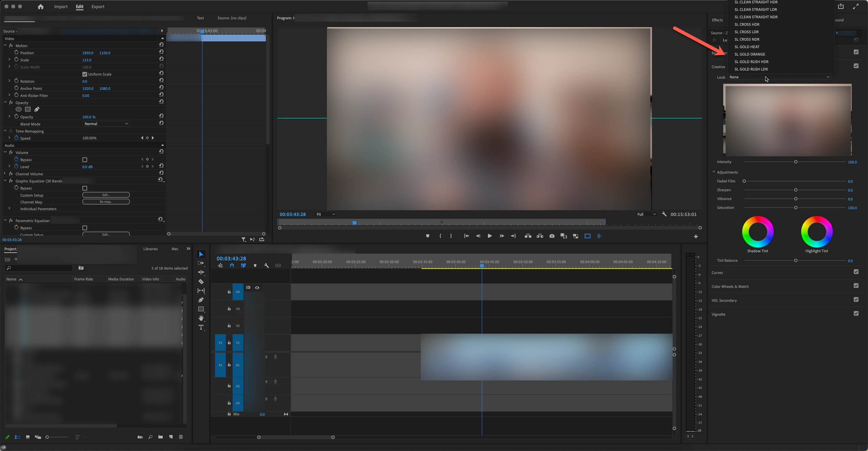The width and height of the screenshot is (868, 451).
Task: Open the Fit zoom level dropdown
Action: point(325,214)
